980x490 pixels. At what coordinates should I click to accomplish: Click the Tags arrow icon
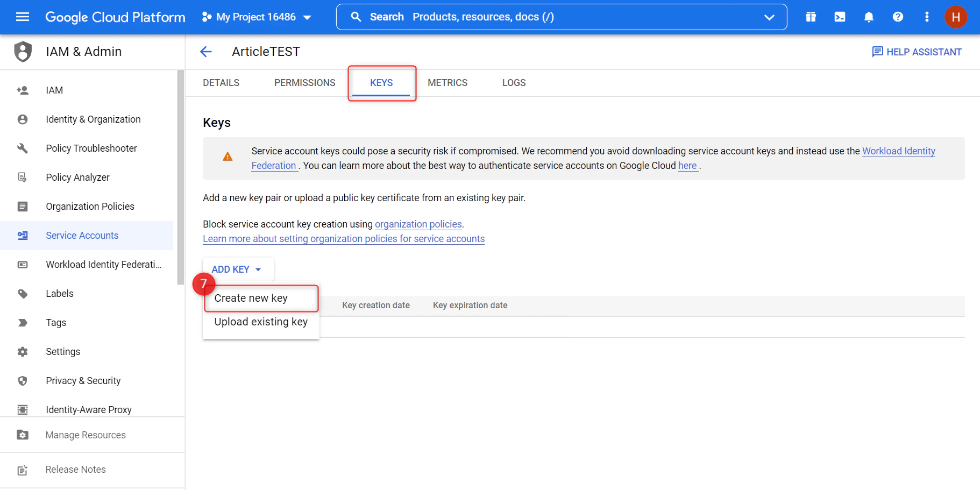(x=23, y=323)
